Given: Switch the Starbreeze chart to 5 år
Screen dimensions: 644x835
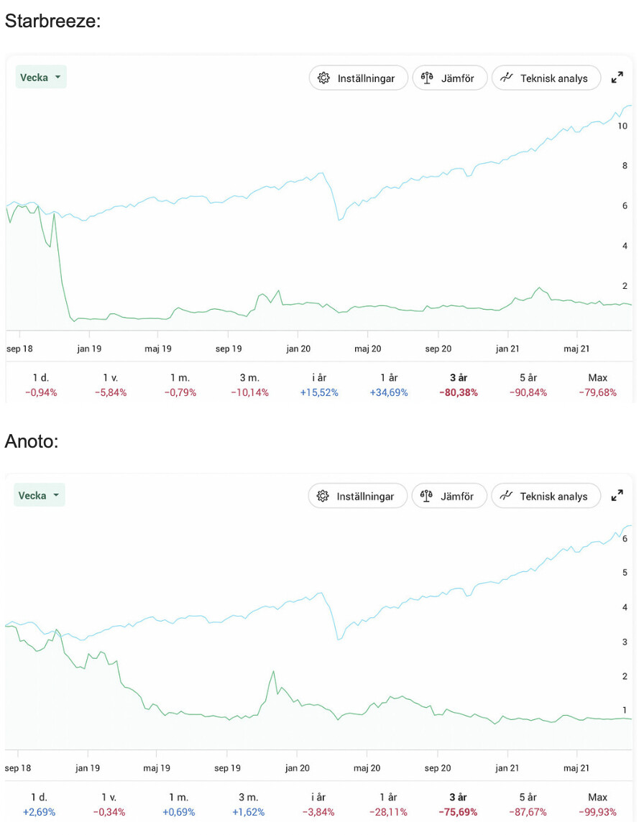Looking at the screenshot, I should click(x=528, y=385).
